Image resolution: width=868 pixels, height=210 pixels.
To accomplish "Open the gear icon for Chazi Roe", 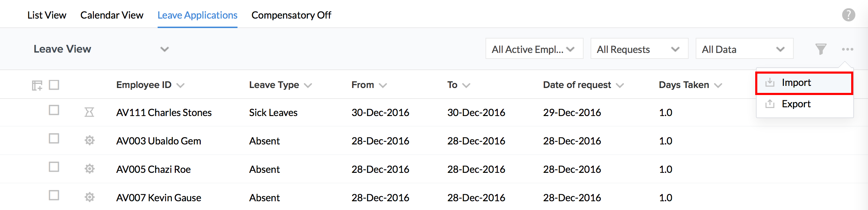I will coord(90,169).
